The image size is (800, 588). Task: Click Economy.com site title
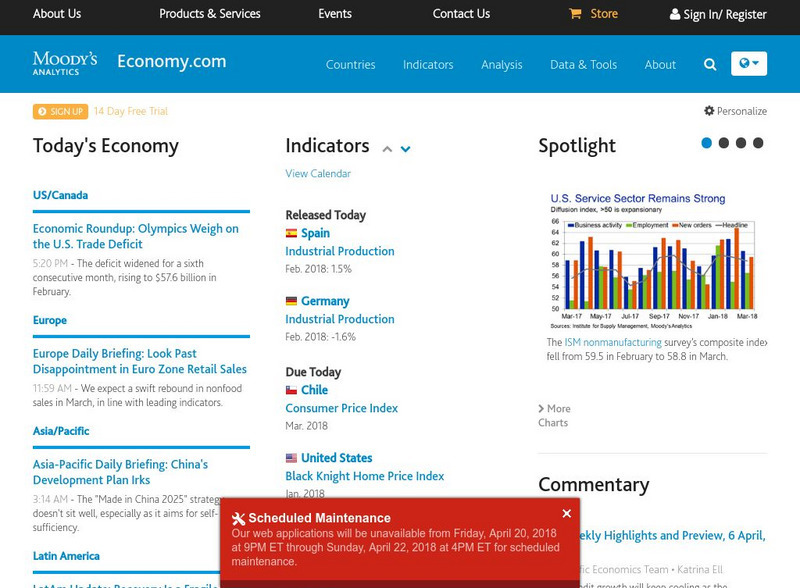coord(171,61)
